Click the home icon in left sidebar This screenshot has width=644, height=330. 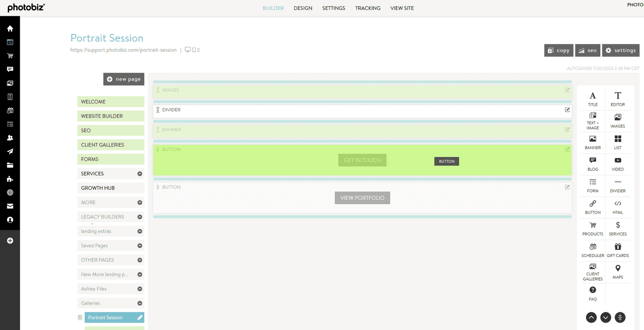pos(10,29)
